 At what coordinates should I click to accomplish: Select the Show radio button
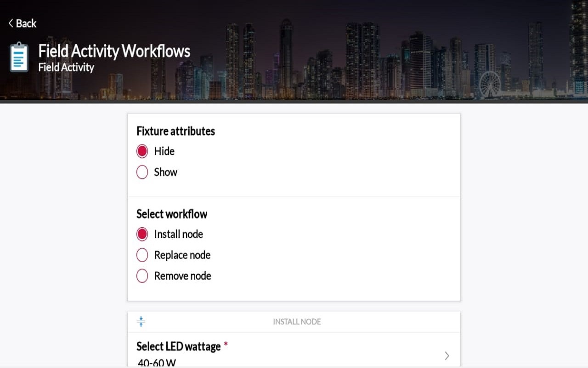(142, 172)
